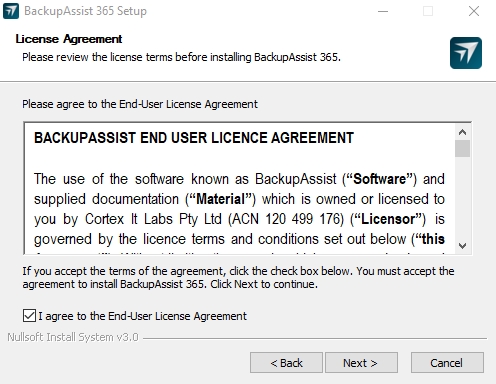Viewport: 496px width, 384px height.
Task: Minimize the BackupAssist 365 Setup window
Action: coord(383,11)
